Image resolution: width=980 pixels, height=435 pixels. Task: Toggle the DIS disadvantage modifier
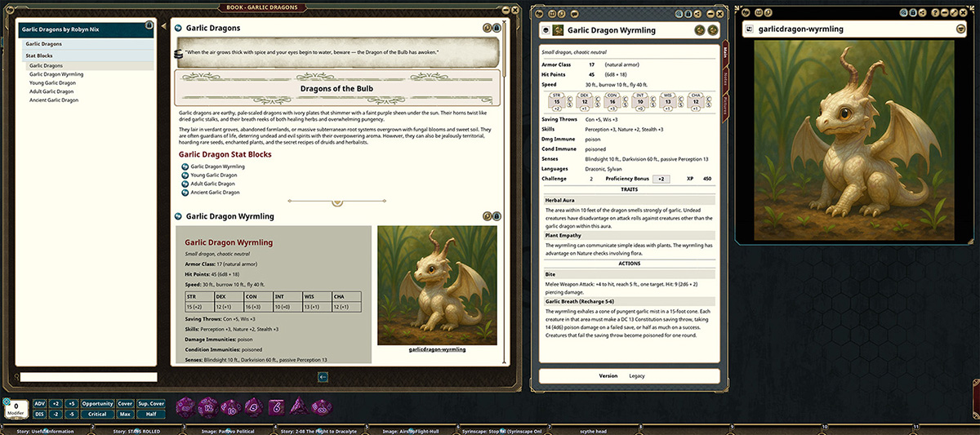click(39, 414)
